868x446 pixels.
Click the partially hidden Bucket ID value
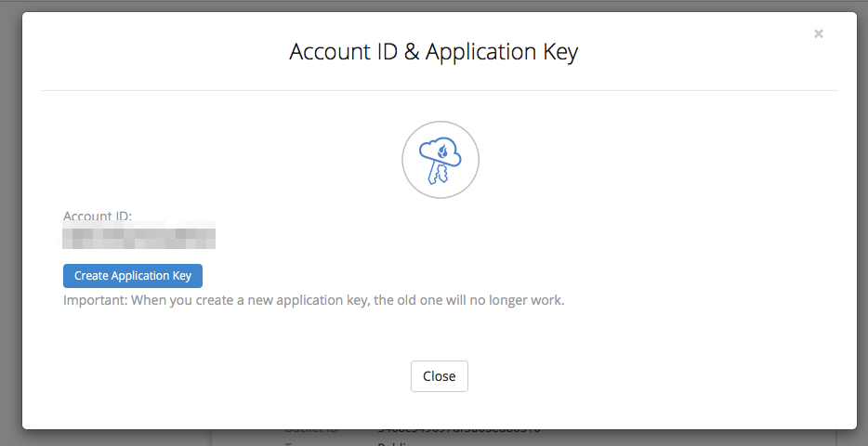(x=459, y=430)
